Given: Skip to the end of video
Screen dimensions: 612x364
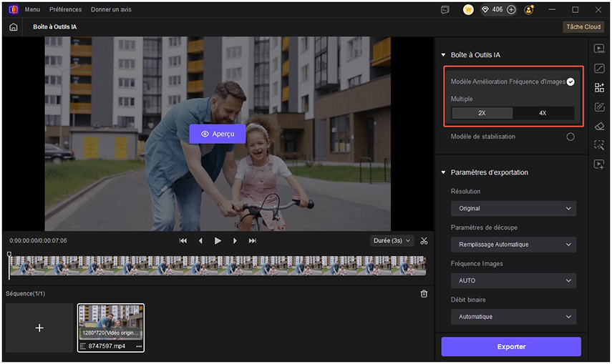Looking at the screenshot, I should 253,241.
